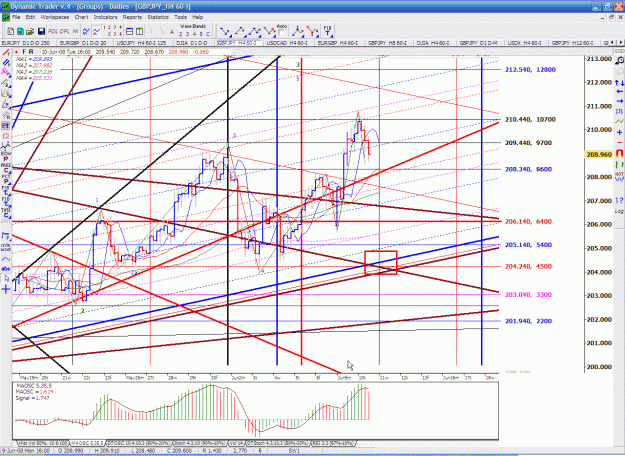Screen dimensions: 625x456
Task: Click the HI toolbar button
Action: pos(76,31)
